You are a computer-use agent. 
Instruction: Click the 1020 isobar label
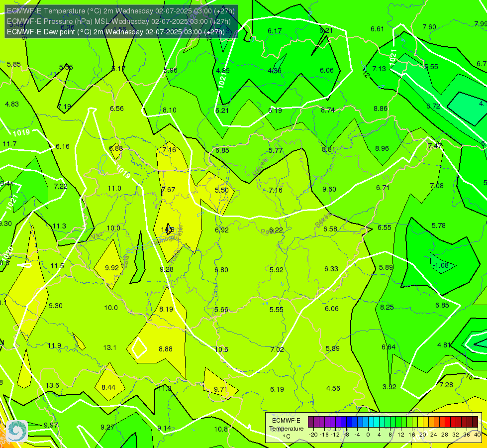[8, 254]
